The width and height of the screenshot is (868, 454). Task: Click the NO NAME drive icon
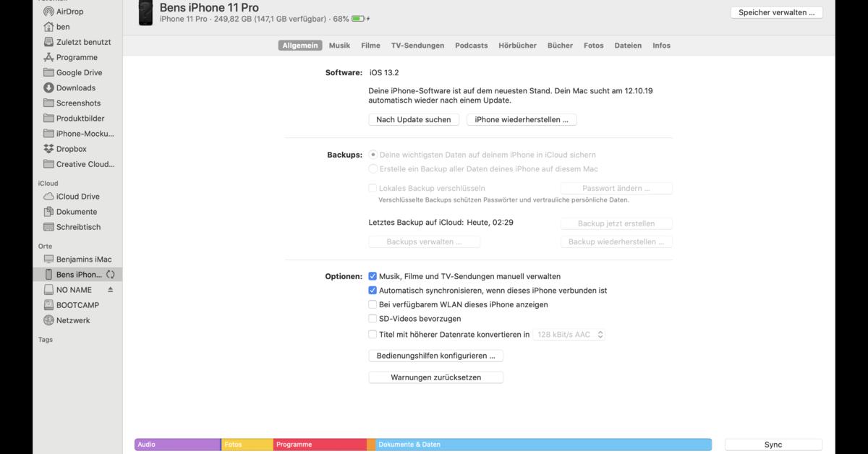48,290
